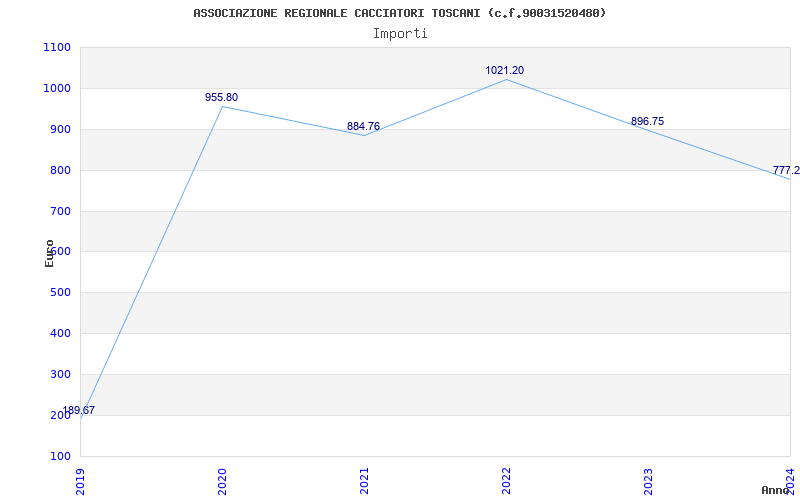Click the data label 1021.20
The height and width of the screenshot is (500, 800).
click(505, 70)
